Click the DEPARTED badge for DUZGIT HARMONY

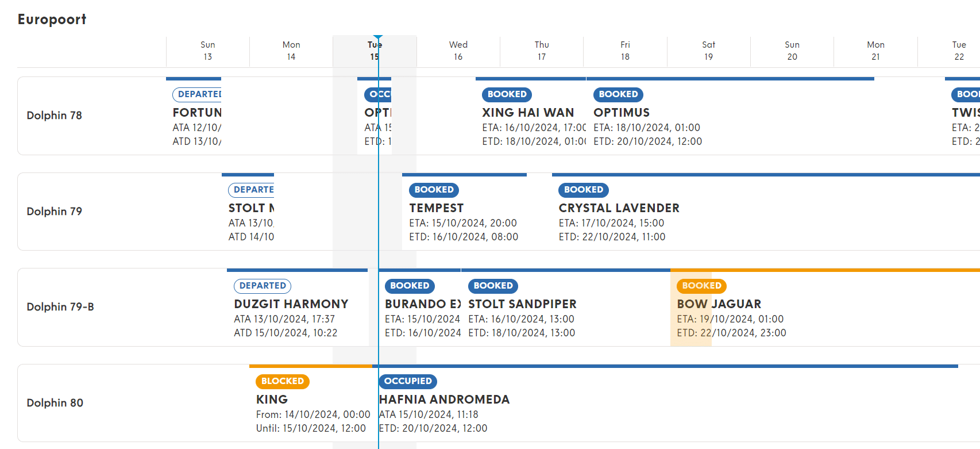[263, 286]
